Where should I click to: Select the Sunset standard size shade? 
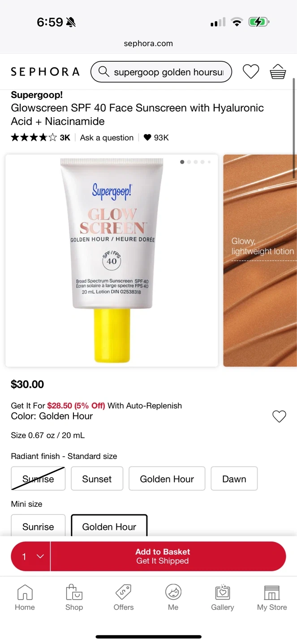click(x=97, y=479)
